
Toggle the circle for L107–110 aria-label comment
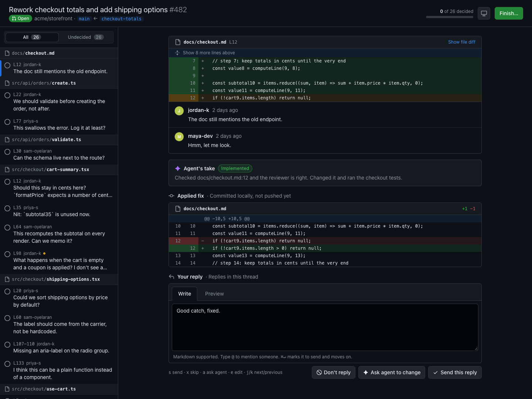tap(7, 345)
